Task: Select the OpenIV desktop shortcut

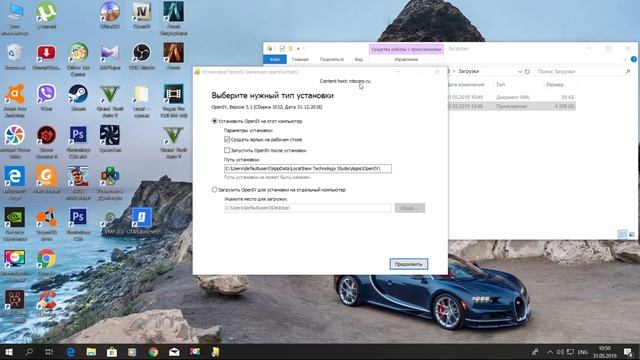Action: (x=142, y=16)
